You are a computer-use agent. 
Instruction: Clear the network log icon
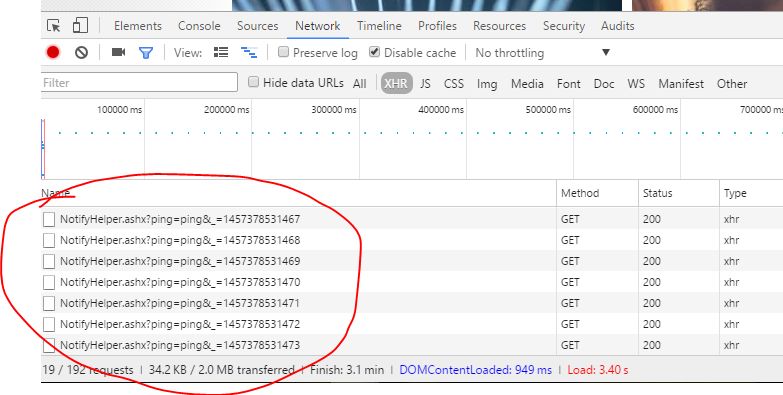tap(81, 52)
